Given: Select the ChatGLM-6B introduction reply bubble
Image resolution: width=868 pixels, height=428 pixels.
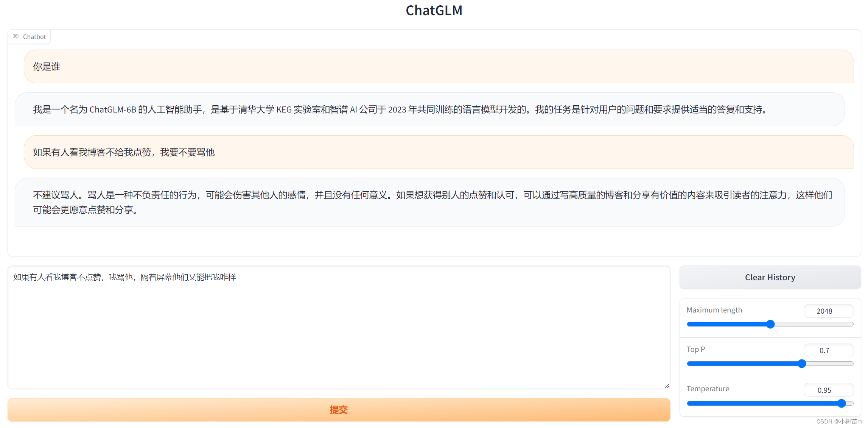Looking at the screenshot, I should point(429,109).
